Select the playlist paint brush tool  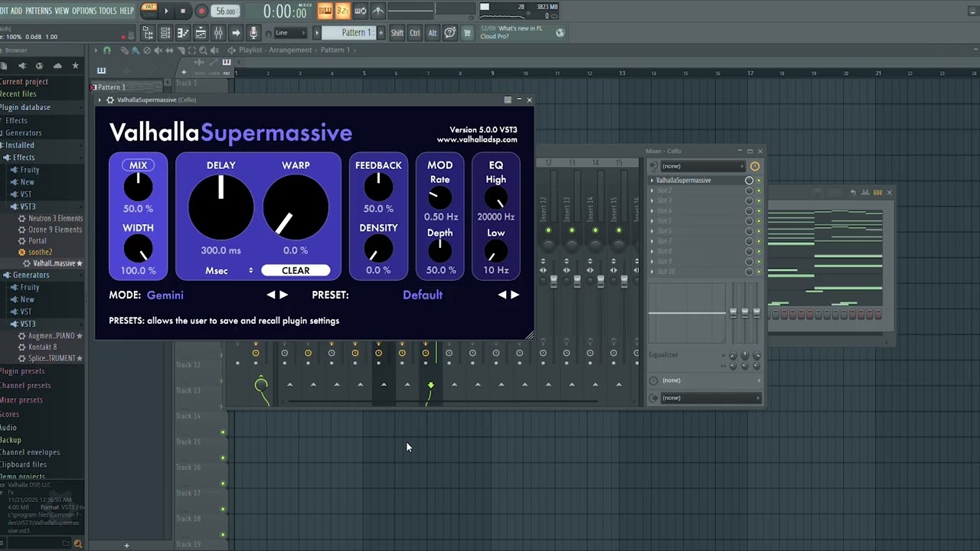(x=136, y=51)
